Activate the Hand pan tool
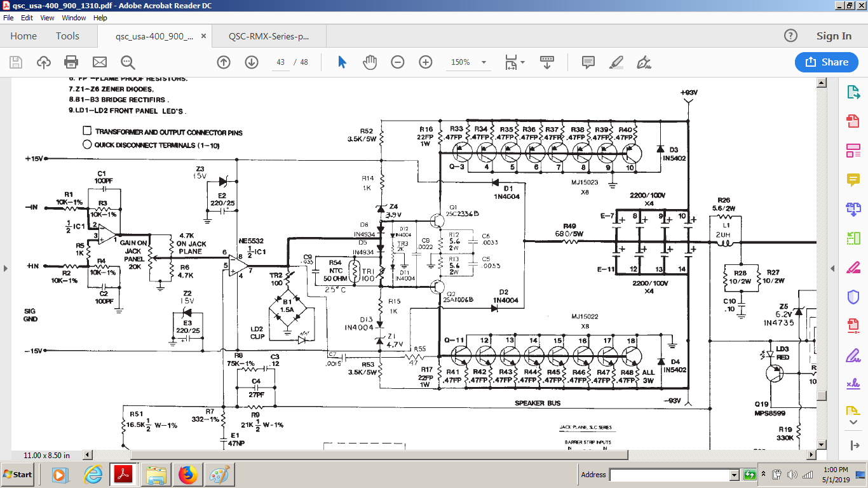868x488 pixels. coord(370,62)
